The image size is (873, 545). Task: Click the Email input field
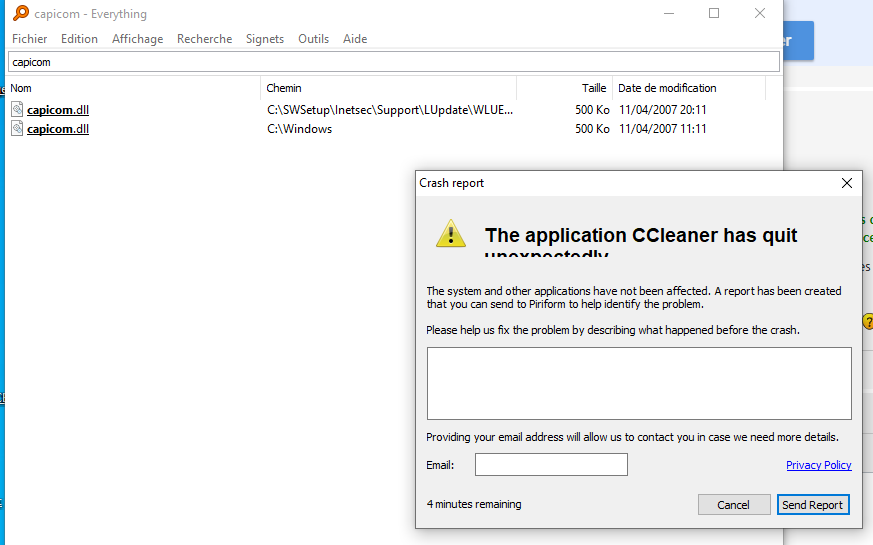tap(551, 464)
